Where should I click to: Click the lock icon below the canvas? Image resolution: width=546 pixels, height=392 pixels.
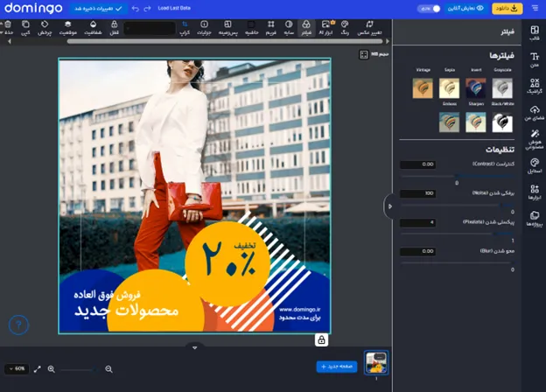(322, 339)
